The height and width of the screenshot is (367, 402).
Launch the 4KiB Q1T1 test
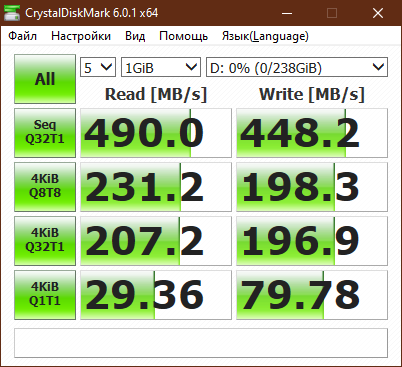point(45,295)
